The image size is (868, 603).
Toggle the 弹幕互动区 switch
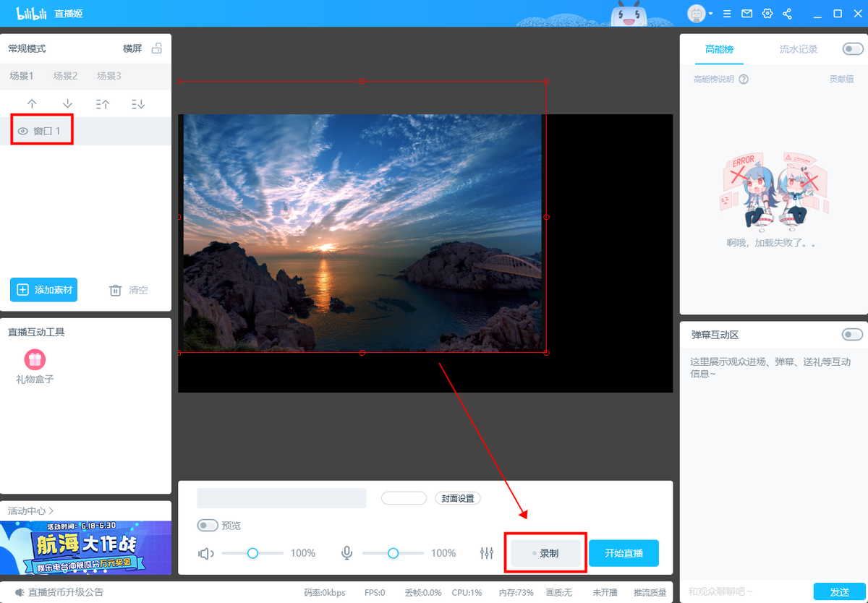click(x=853, y=335)
